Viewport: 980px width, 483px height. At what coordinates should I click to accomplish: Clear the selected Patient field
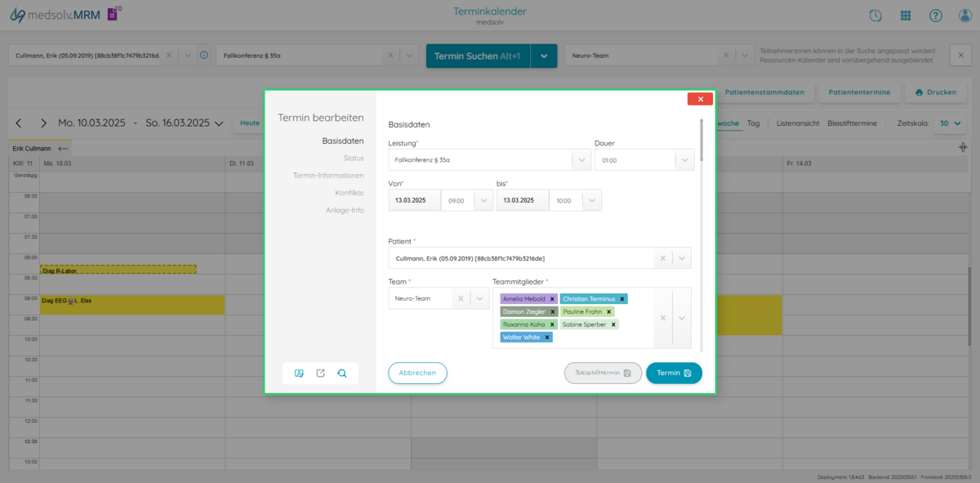pos(662,258)
